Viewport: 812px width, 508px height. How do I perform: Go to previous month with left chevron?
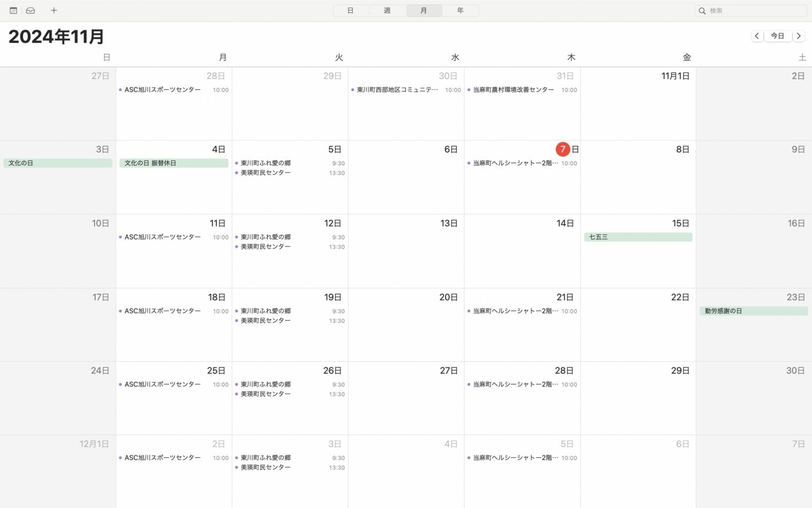757,36
